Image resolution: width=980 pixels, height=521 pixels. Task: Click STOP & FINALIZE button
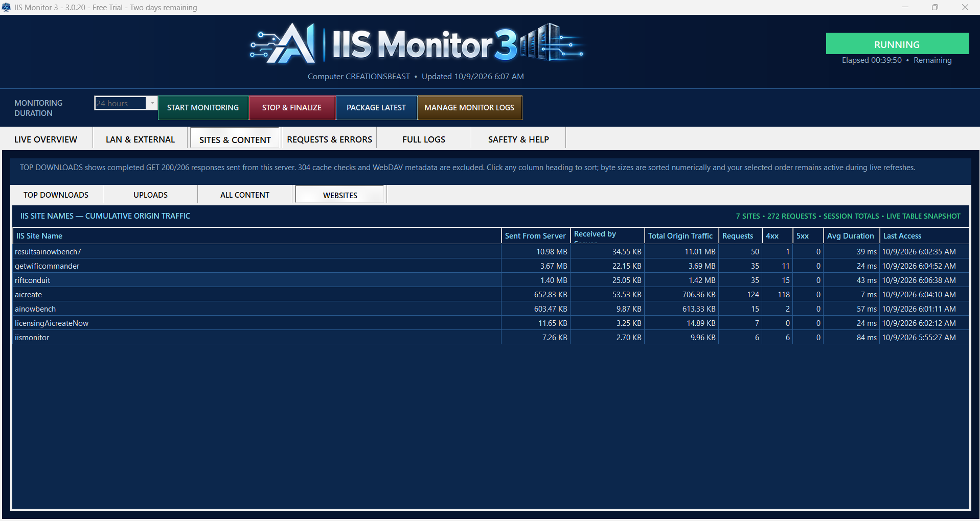click(x=292, y=108)
